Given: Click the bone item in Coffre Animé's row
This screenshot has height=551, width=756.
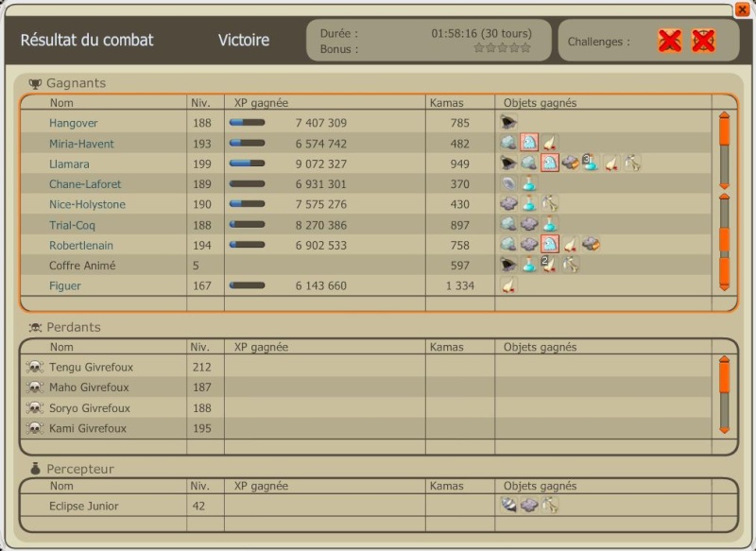Looking at the screenshot, I should [571, 265].
